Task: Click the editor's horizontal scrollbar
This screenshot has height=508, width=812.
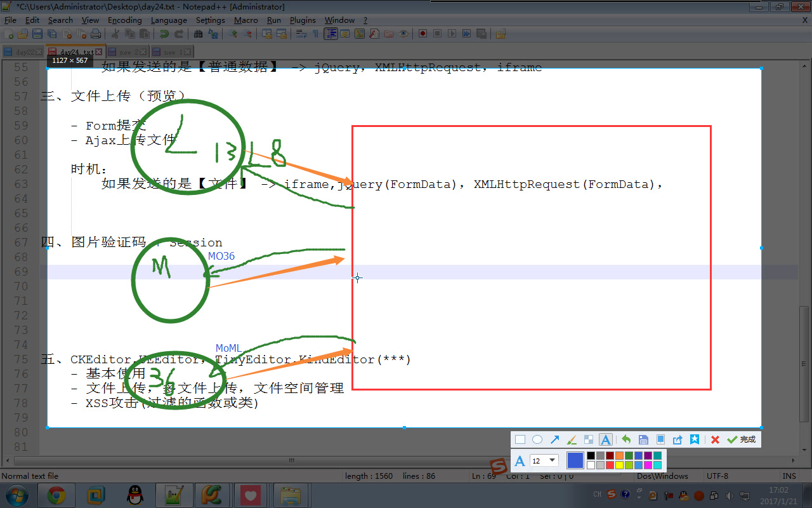Action: pos(292,460)
